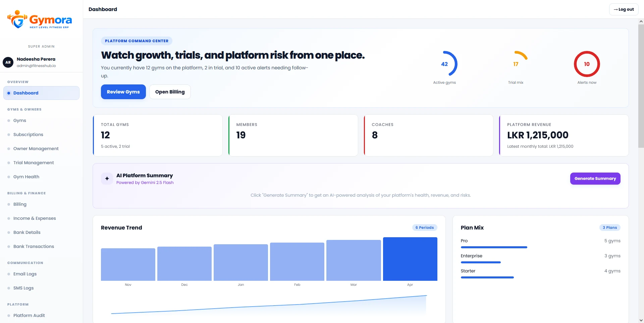Click the Coaches 8 card

click(x=428, y=135)
